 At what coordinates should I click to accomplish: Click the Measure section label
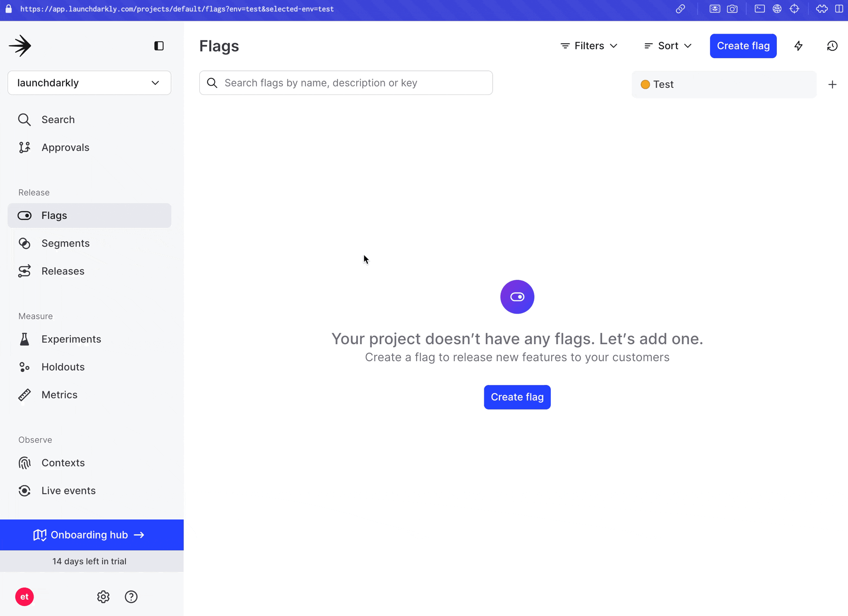coord(36,316)
